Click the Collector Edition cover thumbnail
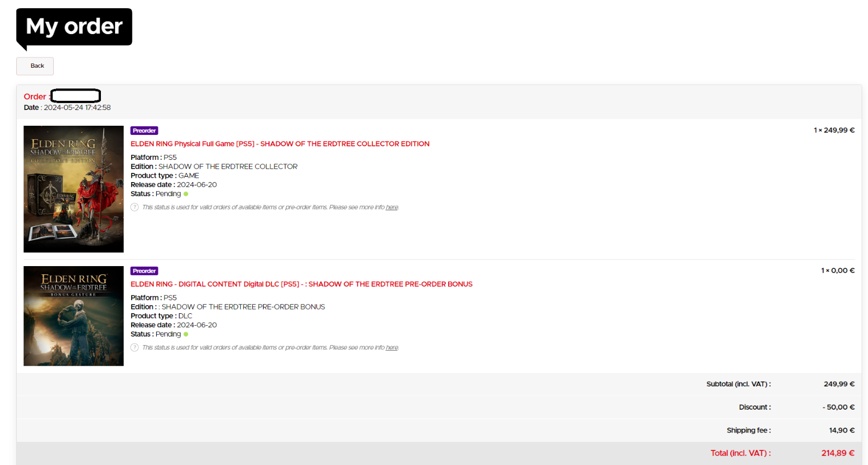This screenshot has height=465, width=868. [74, 189]
